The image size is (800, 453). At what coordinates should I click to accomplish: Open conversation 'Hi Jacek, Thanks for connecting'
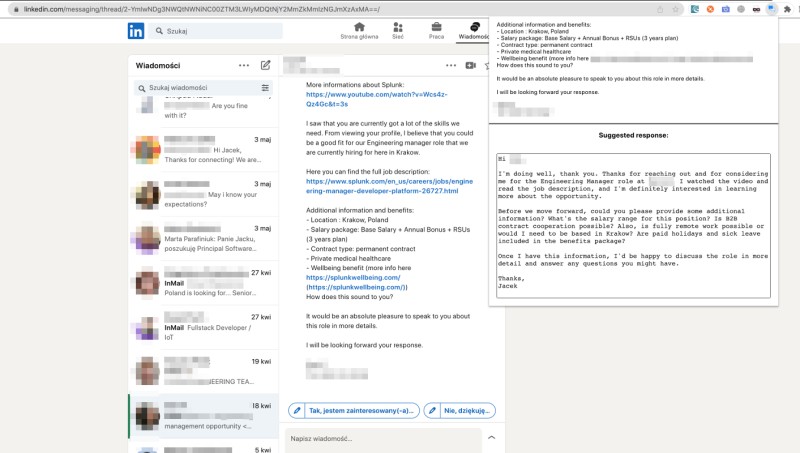pos(204,149)
